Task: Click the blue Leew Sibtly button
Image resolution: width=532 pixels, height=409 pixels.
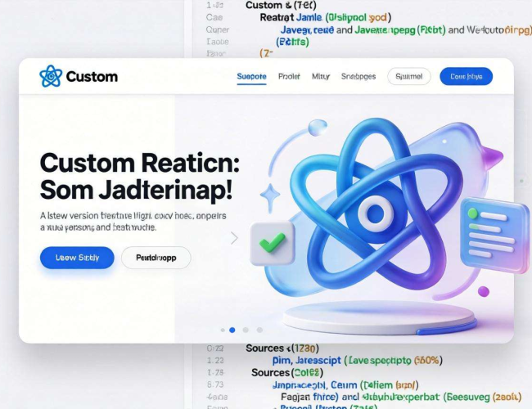Action: tap(77, 258)
